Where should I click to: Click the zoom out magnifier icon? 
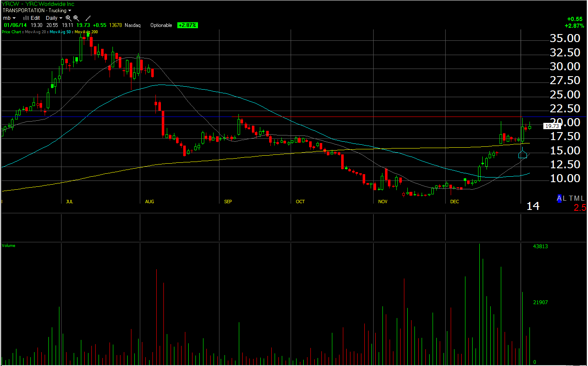point(76,18)
